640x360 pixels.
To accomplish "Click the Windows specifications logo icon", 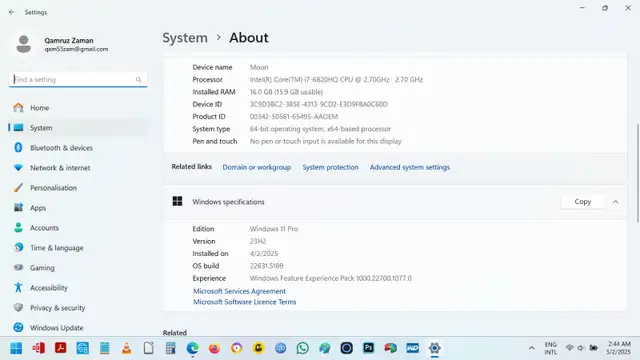I will (178, 201).
